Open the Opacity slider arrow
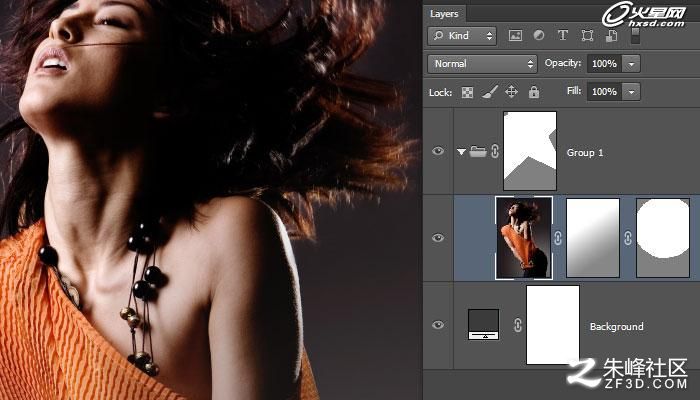Viewport: 700px width, 400px height. (631, 64)
